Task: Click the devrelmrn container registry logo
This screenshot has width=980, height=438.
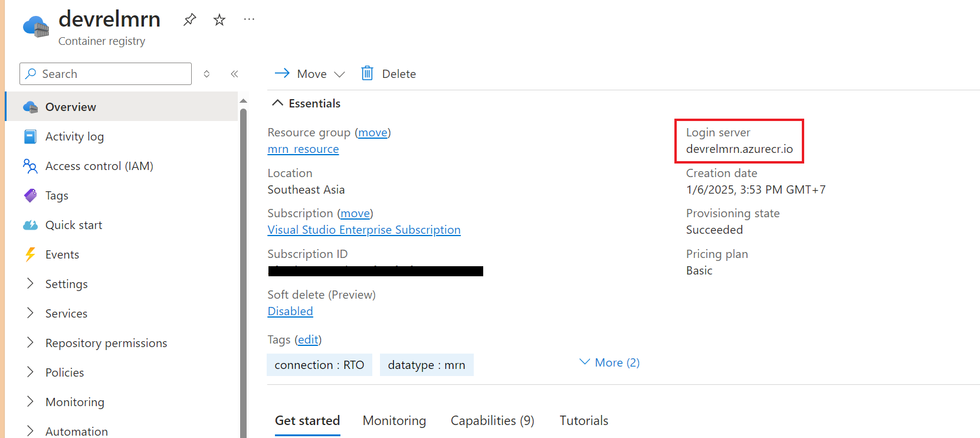Action: coord(36,27)
